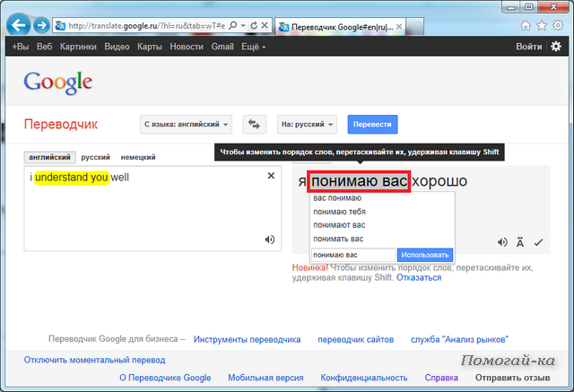Show transliteration with the Ä icon
Viewport: 574px width, 392px height.
(x=520, y=242)
